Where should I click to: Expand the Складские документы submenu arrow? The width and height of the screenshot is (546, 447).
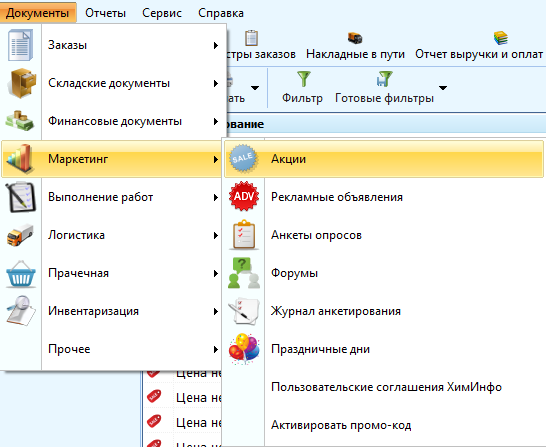click(216, 83)
